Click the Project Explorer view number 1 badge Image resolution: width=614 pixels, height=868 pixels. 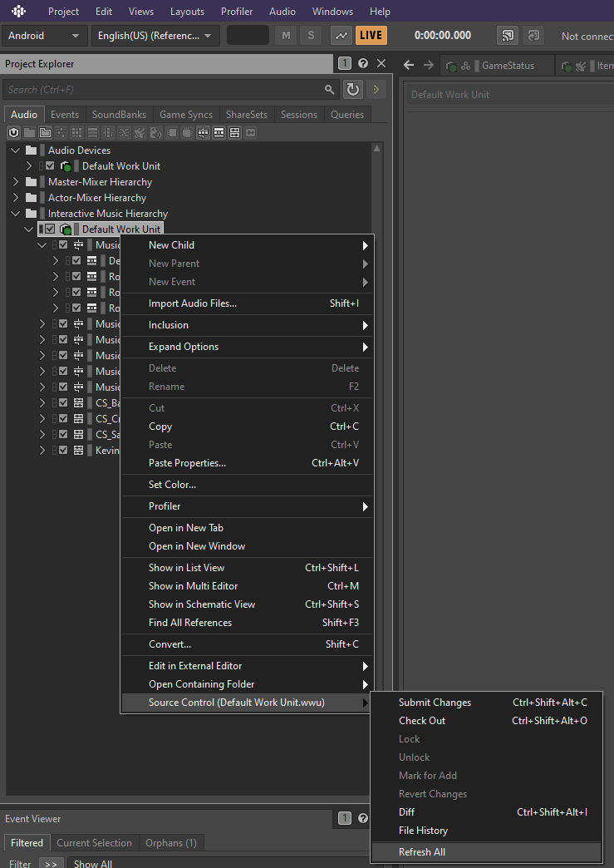[x=345, y=63]
